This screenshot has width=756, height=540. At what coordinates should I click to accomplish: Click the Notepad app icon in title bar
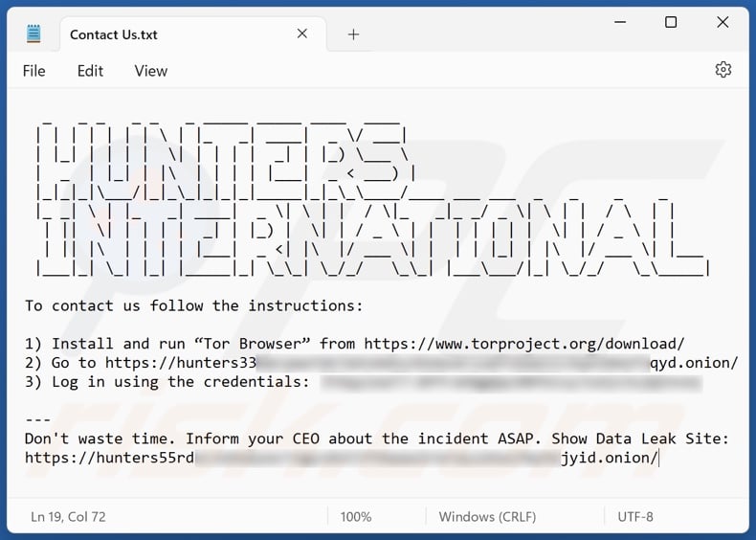tap(33, 34)
